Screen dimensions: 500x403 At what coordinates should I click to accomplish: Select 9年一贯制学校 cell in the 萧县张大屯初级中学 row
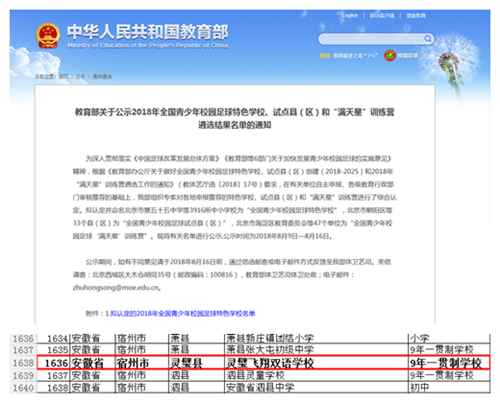[x=449, y=350]
